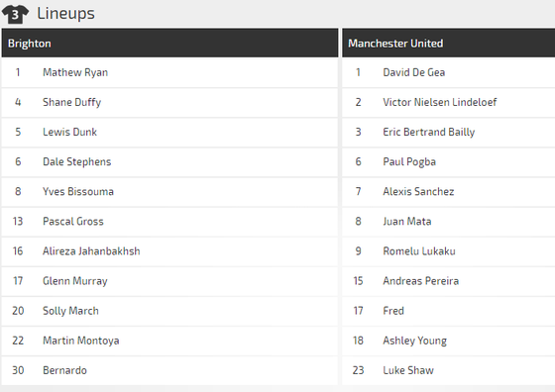Open Fred at number 17

click(x=393, y=311)
